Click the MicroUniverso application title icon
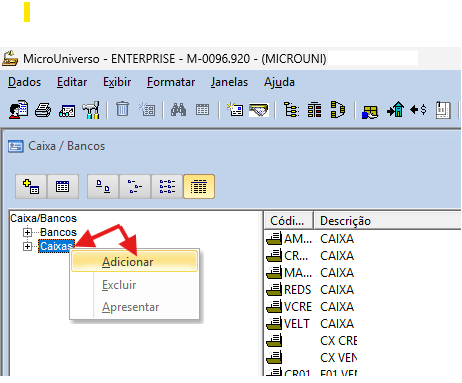 (x=10, y=58)
